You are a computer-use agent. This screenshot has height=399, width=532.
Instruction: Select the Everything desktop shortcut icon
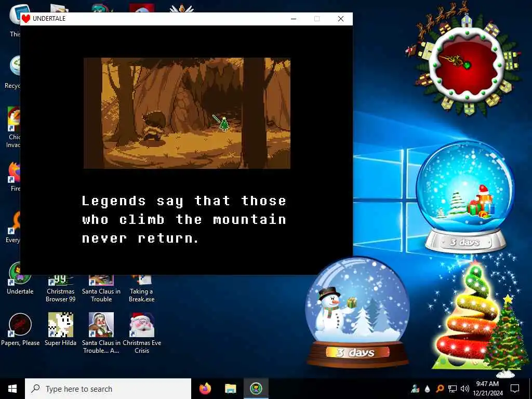click(13, 228)
